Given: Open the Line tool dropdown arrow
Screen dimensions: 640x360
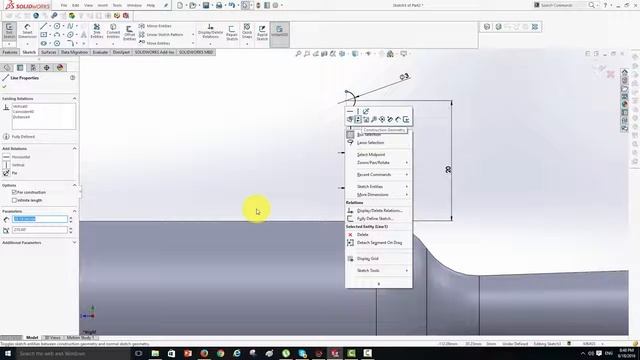Looking at the screenshot, I should 50,26.
